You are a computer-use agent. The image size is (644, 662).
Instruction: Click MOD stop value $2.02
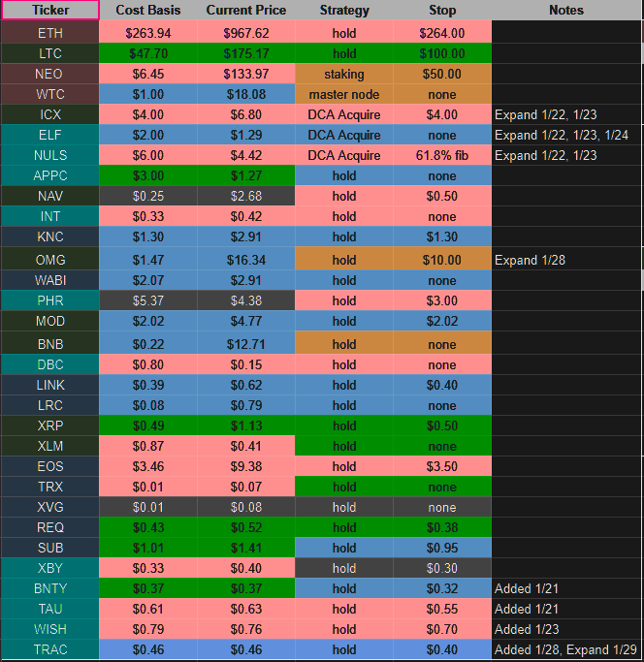(x=442, y=321)
